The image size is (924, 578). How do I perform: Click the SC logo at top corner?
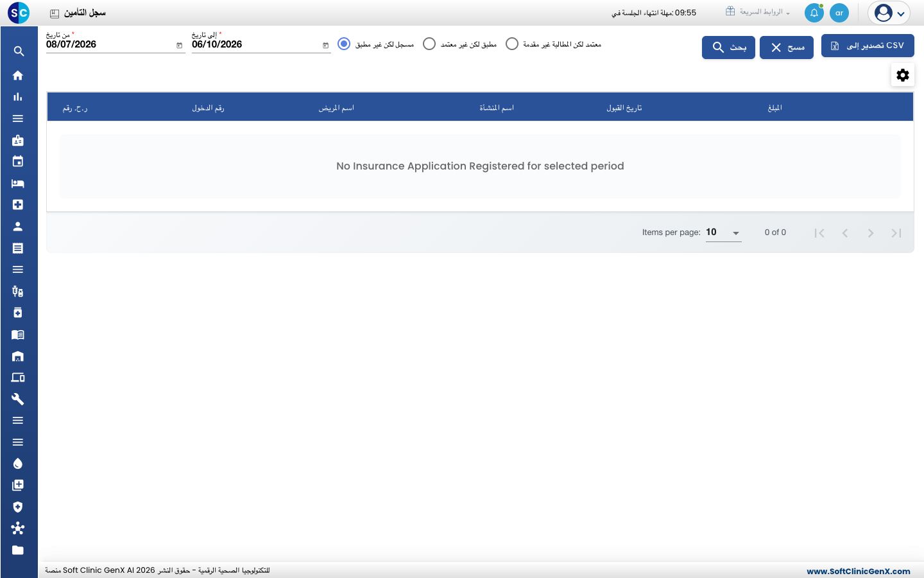(x=19, y=13)
